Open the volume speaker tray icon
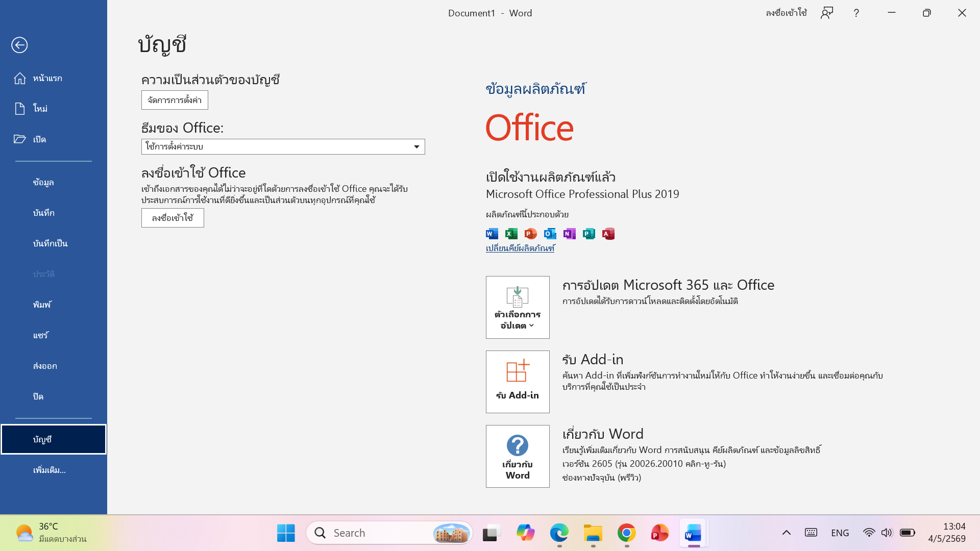The width and height of the screenshot is (980, 551). [x=887, y=533]
